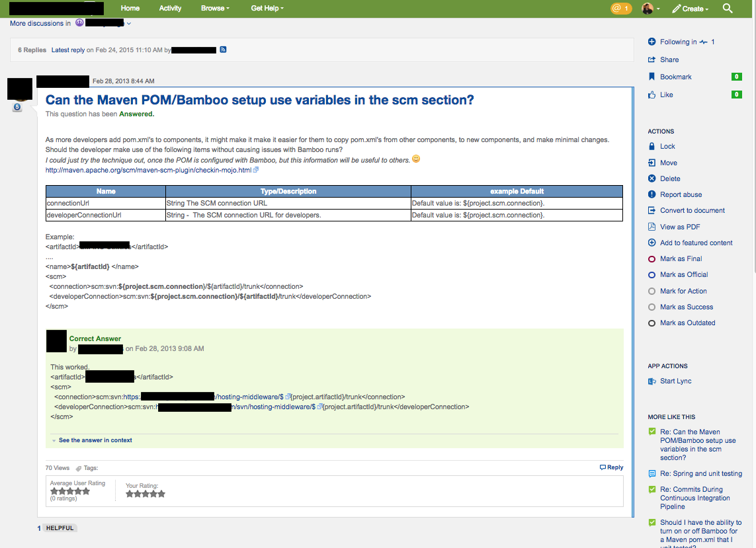Click the level 5 badge under author avatar
Screen dimensions: 756x548
pos(17,107)
